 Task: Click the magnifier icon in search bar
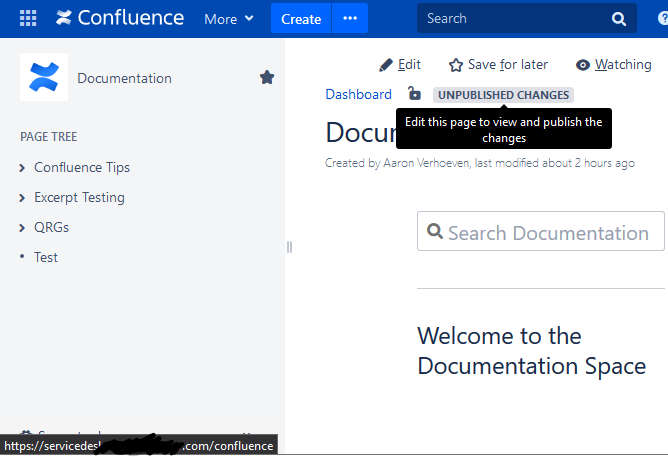[x=619, y=19]
